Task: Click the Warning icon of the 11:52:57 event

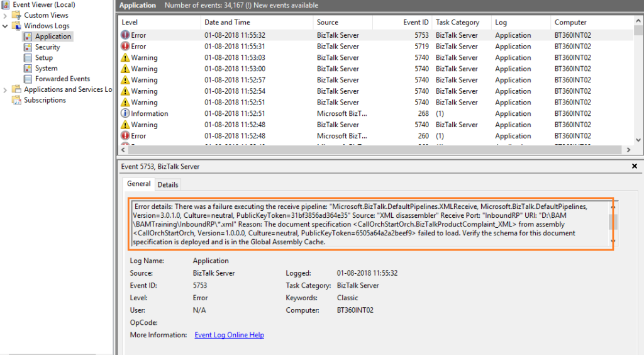Action: pyautogui.click(x=125, y=80)
